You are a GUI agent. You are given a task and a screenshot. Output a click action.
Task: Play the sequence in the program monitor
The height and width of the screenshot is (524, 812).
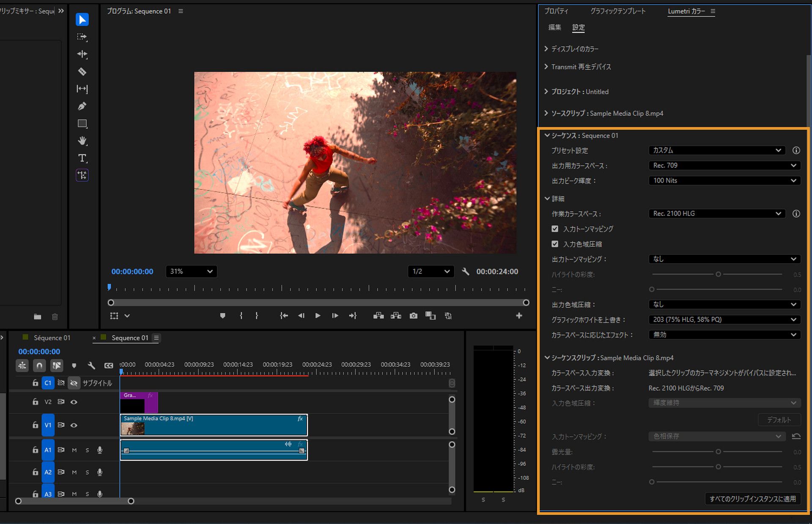tap(318, 316)
